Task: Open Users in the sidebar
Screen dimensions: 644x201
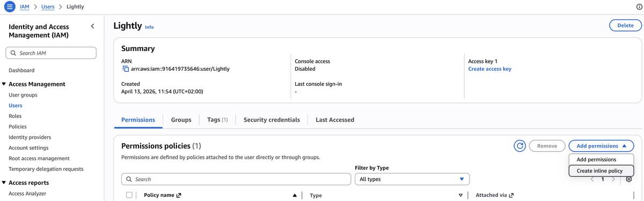Action: (x=16, y=106)
